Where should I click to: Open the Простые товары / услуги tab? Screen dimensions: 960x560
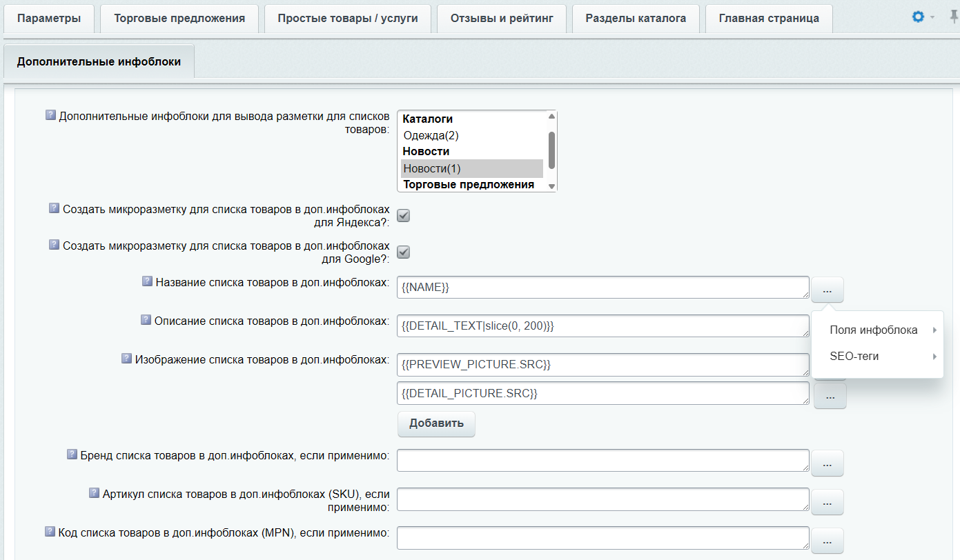(x=348, y=19)
